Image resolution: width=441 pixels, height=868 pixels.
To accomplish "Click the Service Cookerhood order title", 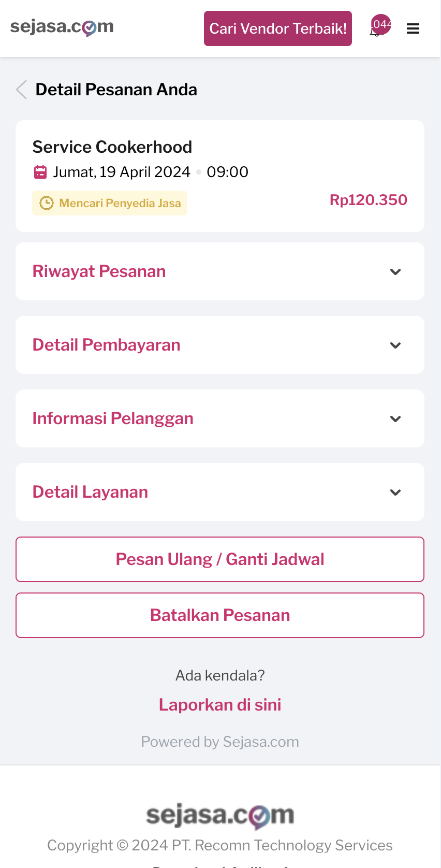I will [x=112, y=147].
